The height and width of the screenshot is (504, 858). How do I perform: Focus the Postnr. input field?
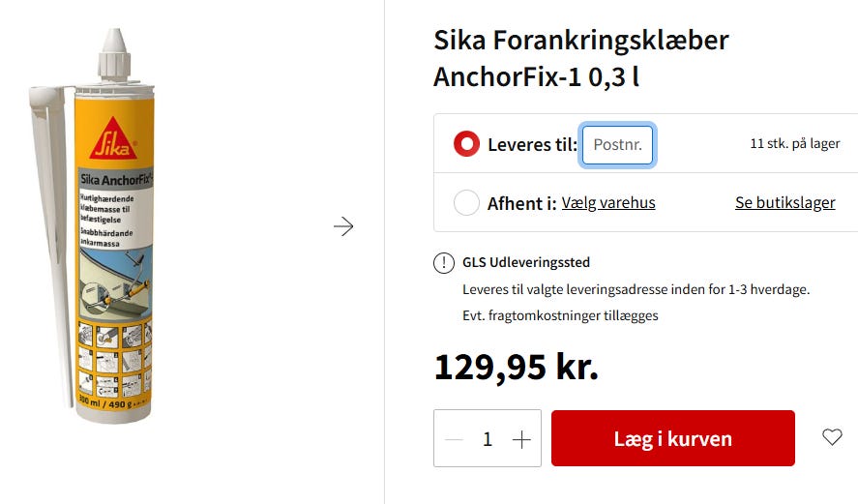click(618, 145)
